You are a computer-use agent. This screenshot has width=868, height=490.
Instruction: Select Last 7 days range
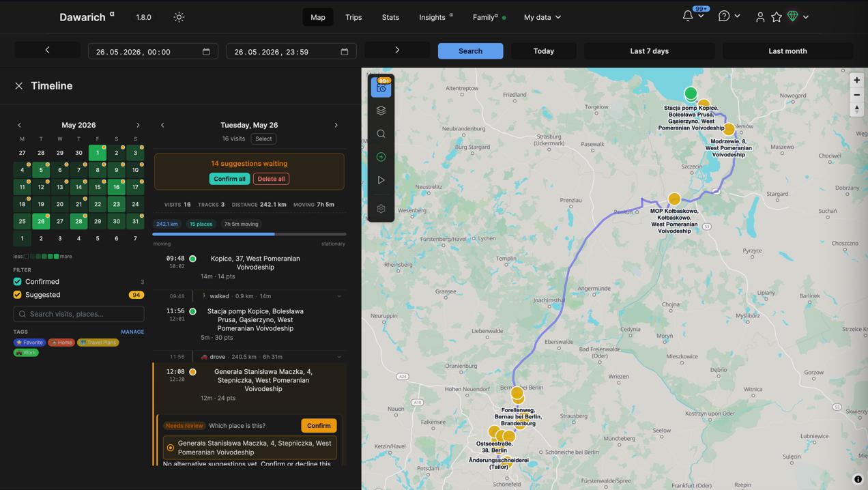pyautogui.click(x=649, y=51)
